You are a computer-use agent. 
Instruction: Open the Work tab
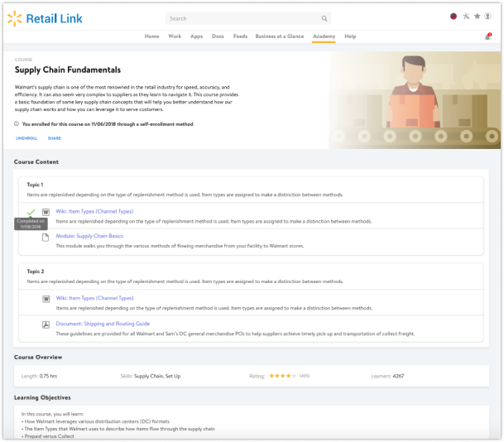pyautogui.click(x=175, y=36)
